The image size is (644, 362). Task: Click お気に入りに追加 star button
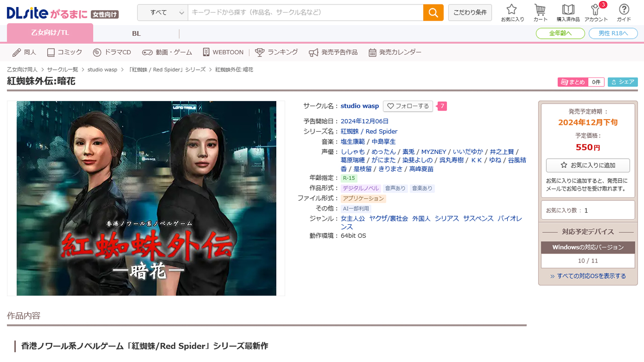[x=588, y=165]
